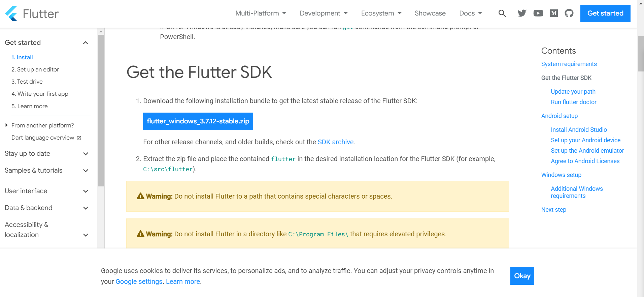The image size is (644, 297).
Task: Go to the Showcase page
Action: click(430, 13)
